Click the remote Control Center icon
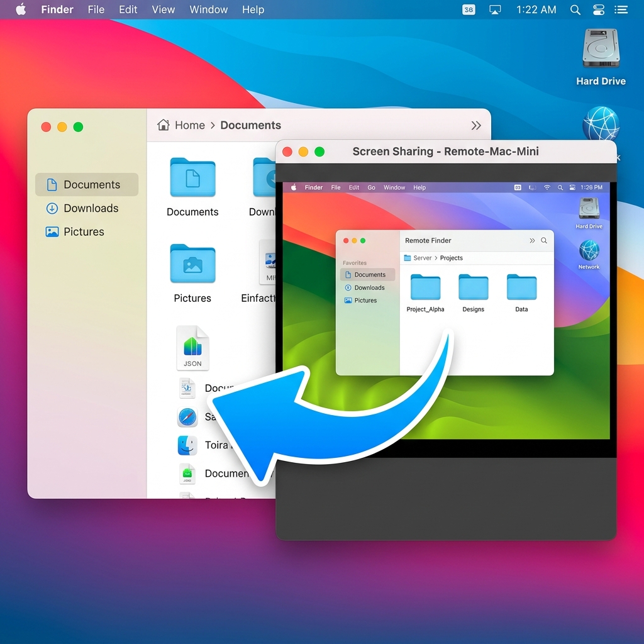This screenshot has width=644, height=644. click(572, 187)
